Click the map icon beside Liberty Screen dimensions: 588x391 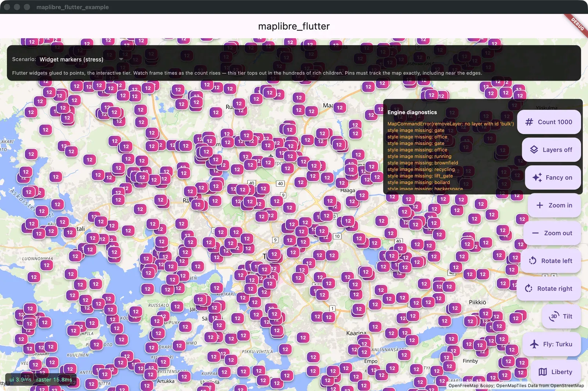[543, 372]
